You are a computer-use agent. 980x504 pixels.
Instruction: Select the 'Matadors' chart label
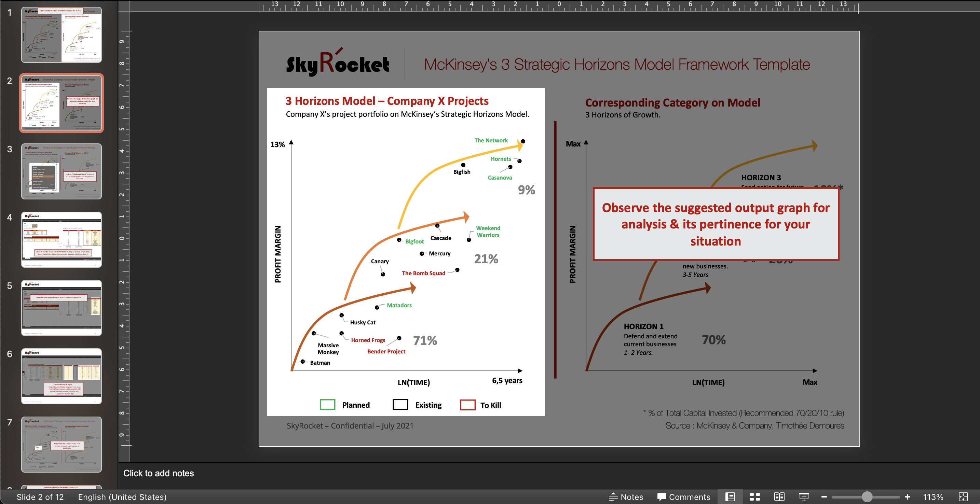point(399,305)
